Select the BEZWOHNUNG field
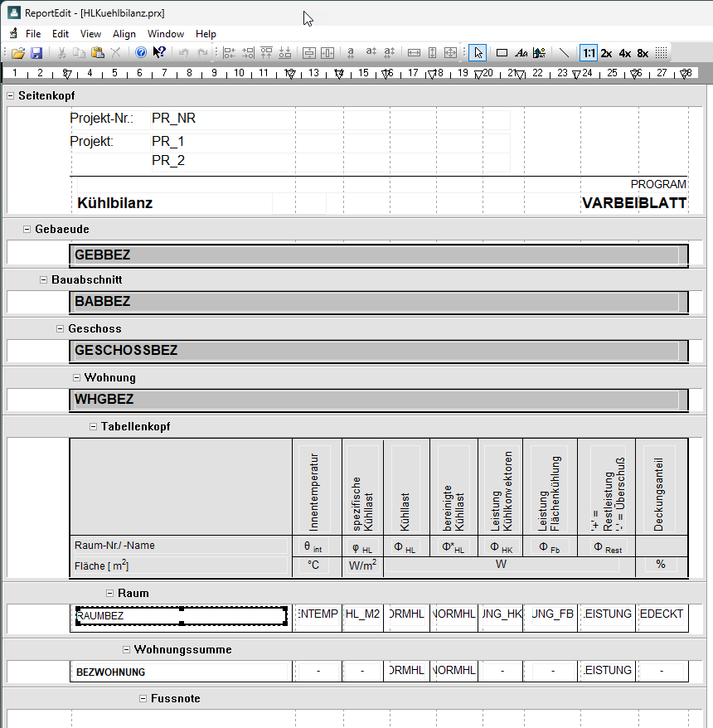The image size is (713, 728). [x=181, y=672]
